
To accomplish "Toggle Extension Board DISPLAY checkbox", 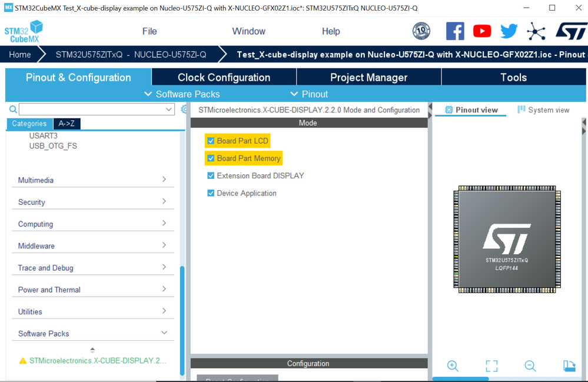I will pos(211,175).
